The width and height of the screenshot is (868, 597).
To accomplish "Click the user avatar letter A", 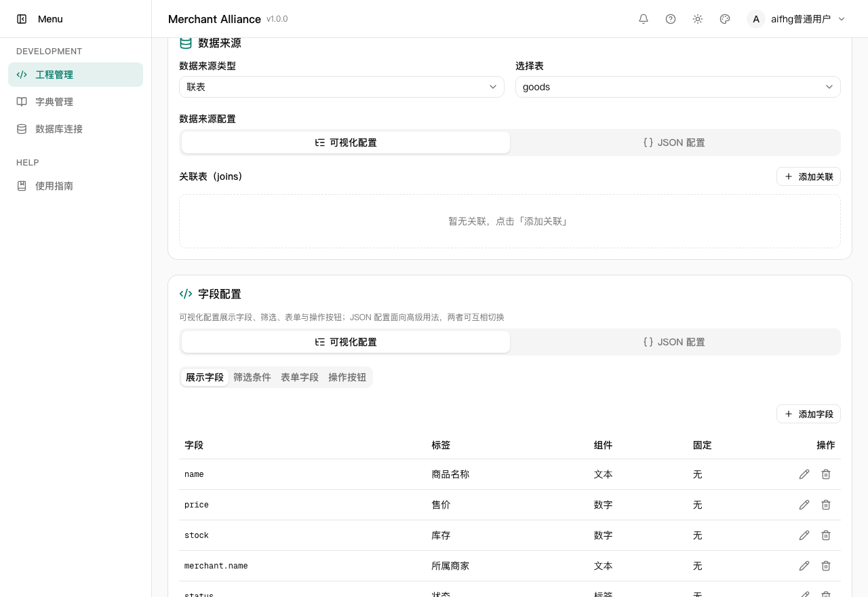I will 756,19.
